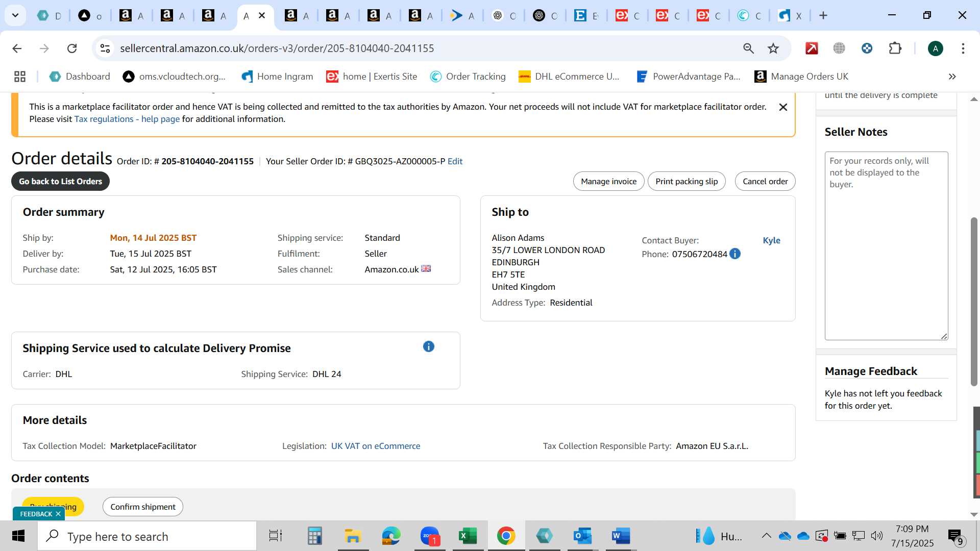Screen dimensions: 980x551
Task: Click Confirm shipment button
Action: (x=143, y=507)
